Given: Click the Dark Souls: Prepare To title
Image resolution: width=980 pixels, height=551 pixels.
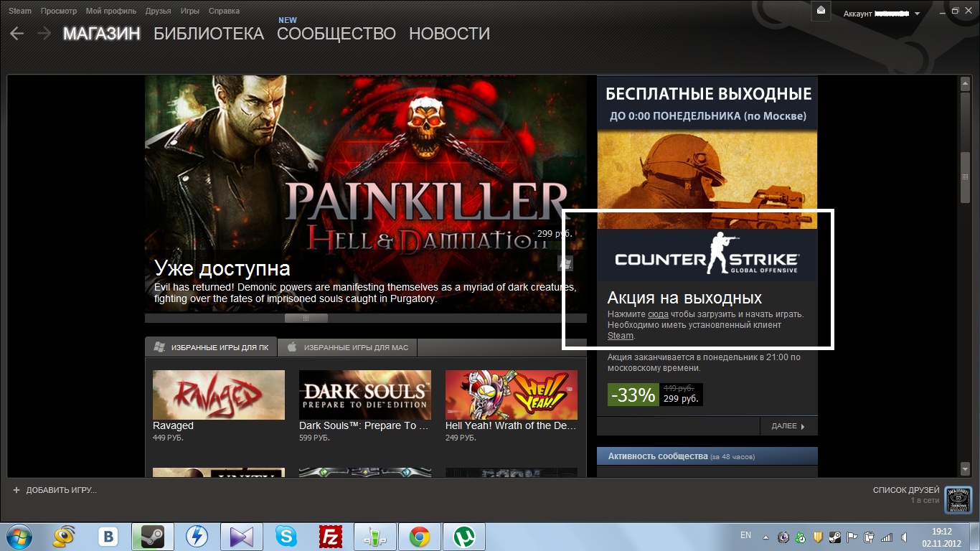Looking at the screenshot, I should [364, 426].
